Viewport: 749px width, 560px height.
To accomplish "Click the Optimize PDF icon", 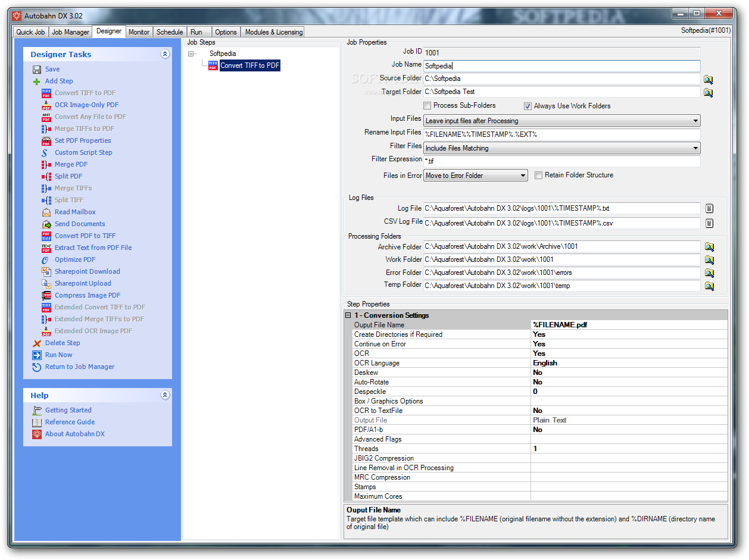I will click(46, 260).
